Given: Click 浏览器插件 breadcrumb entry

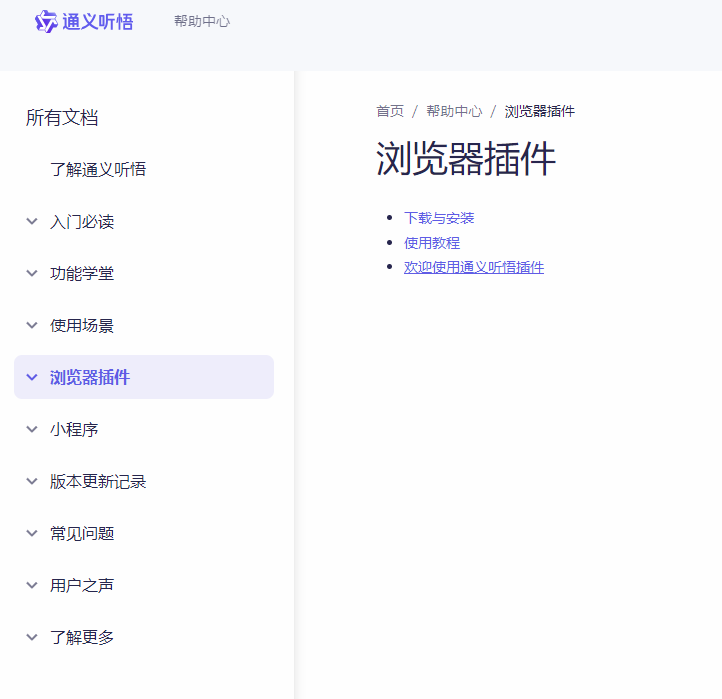Looking at the screenshot, I should pyautogui.click(x=540, y=111).
